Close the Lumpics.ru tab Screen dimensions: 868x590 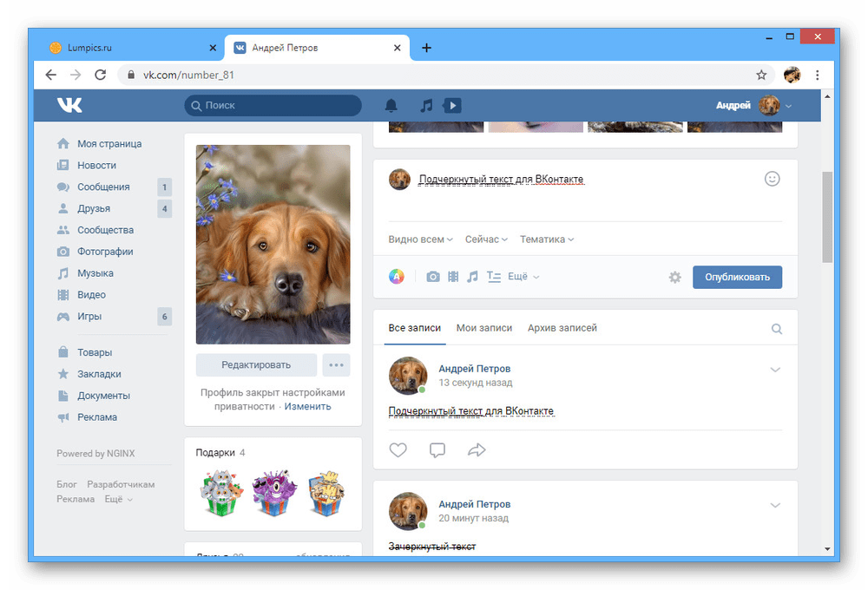coord(213,48)
